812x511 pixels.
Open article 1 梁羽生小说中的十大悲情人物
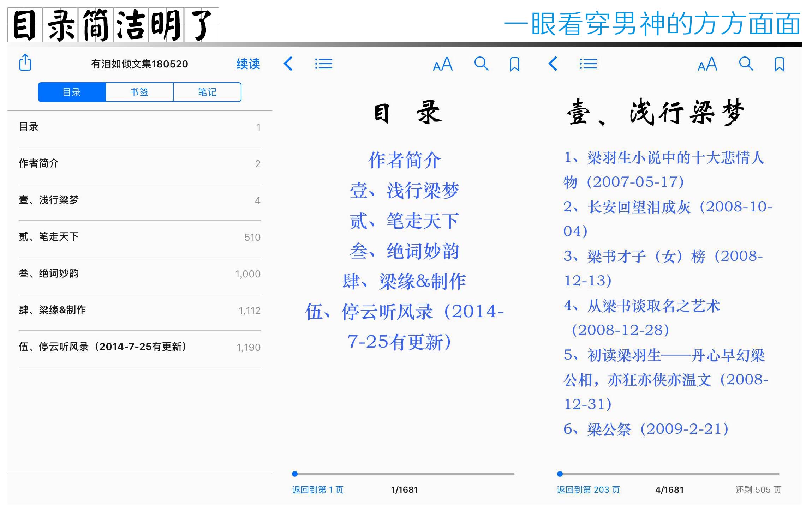coord(664,170)
